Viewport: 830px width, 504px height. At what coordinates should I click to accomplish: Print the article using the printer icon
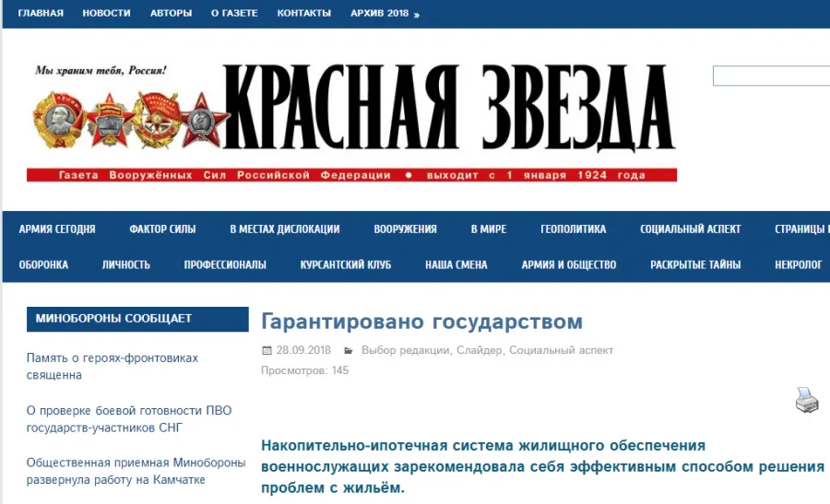(807, 400)
